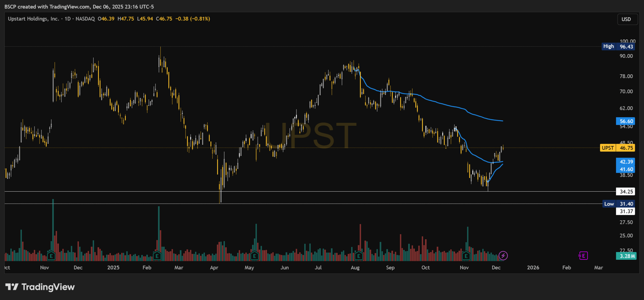The width and height of the screenshot is (644, 300).
Task: Click the low value L45.94
Action: tap(145, 19)
